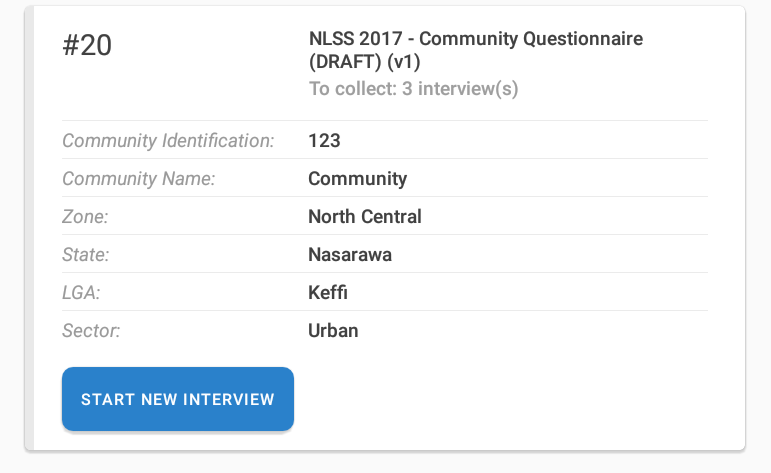Select the name value 'Community'
Screen dimensions: 771x473
click(357, 179)
